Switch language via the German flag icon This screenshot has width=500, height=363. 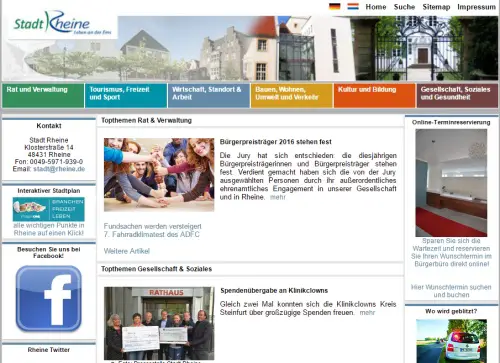pos(335,6)
